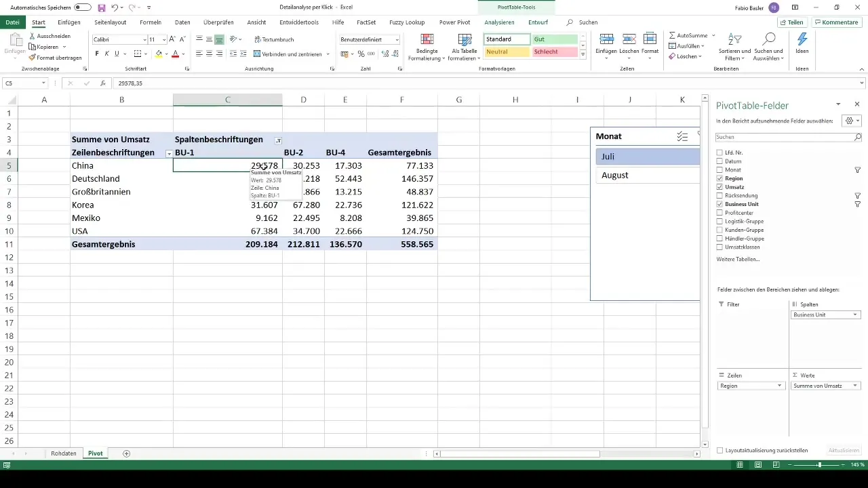Click the undo arrow in title bar
Viewport: 868px width, 488px height.
pos(115,7)
